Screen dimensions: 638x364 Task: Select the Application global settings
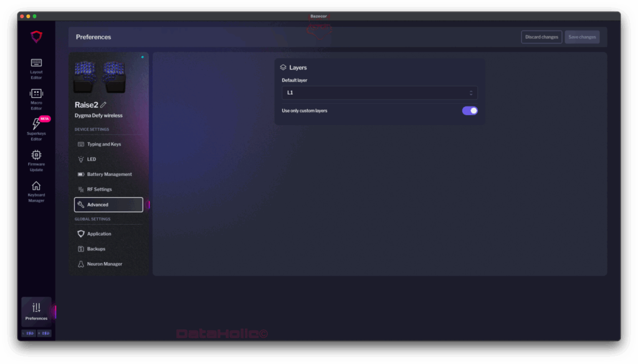point(99,234)
